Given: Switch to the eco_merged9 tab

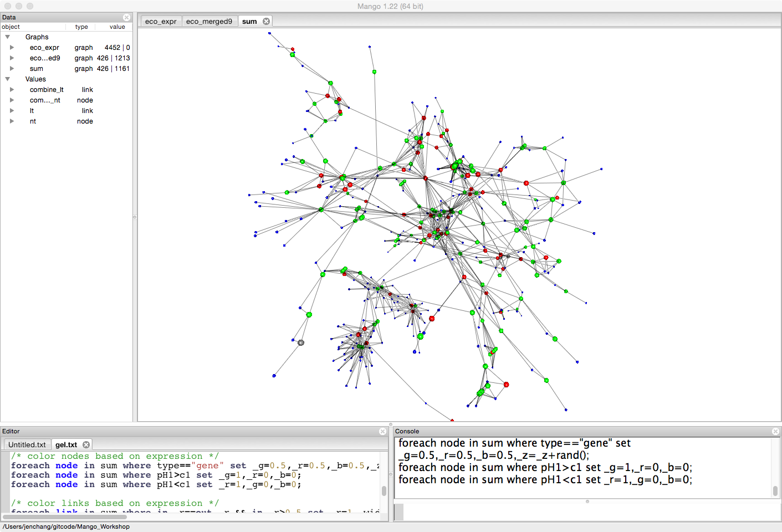Looking at the screenshot, I should pos(209,22).
